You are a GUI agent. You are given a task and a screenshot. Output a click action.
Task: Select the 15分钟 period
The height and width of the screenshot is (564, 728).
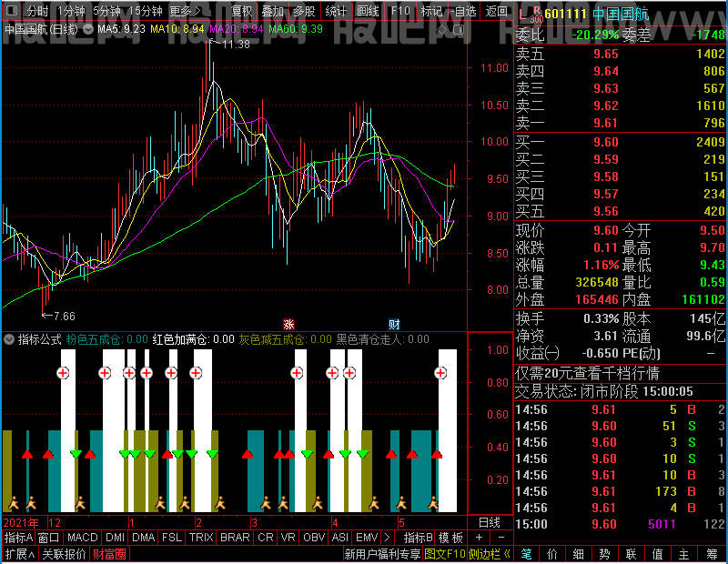(145, 11)
